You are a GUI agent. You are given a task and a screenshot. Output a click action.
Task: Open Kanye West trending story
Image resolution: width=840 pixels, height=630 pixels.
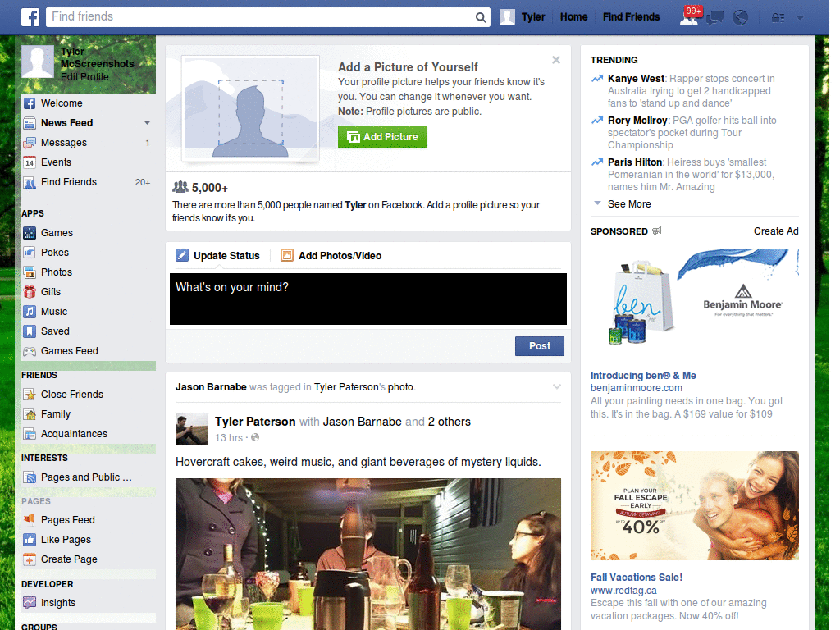(x=636, y=79)
